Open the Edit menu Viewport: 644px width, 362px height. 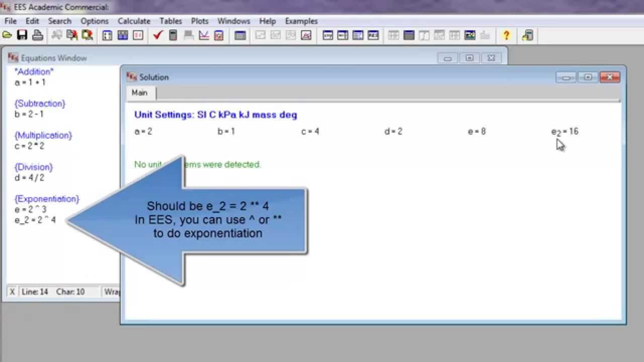click(32, 21)
